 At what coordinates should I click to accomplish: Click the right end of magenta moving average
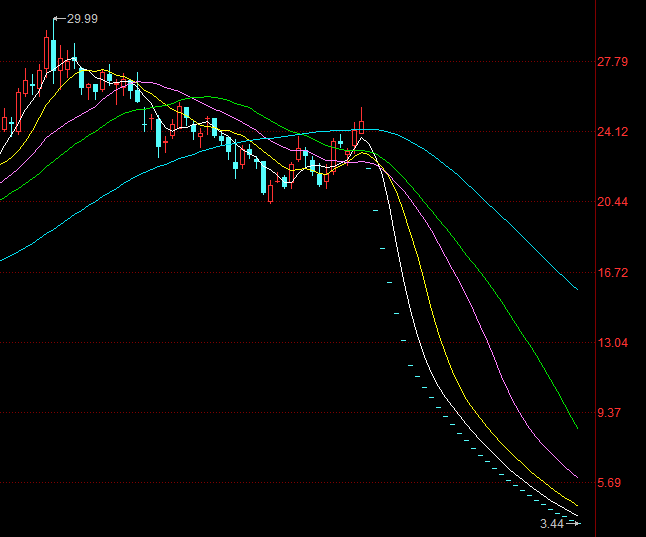577,476
